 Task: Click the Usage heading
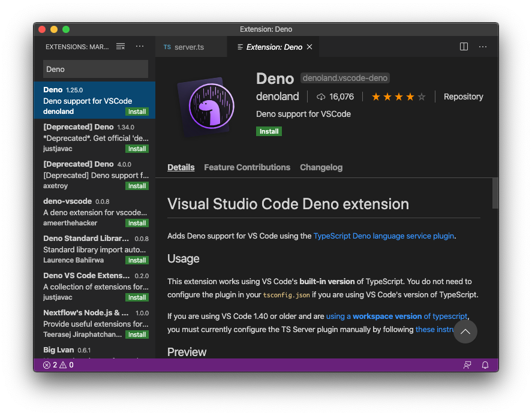point(183,259)
